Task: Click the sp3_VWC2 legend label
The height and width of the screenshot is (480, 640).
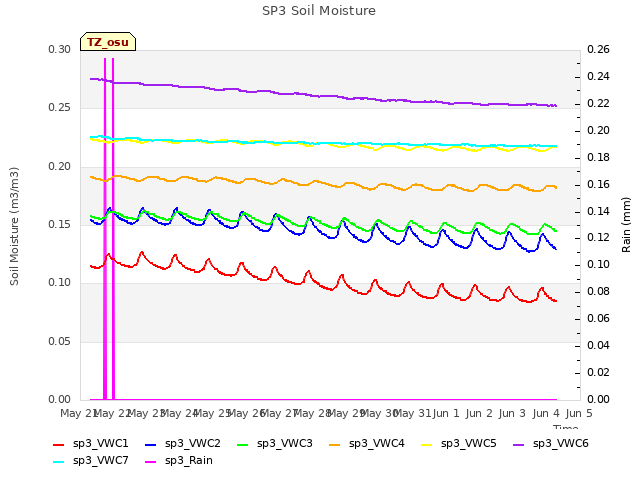Action: tap(193, 443)
